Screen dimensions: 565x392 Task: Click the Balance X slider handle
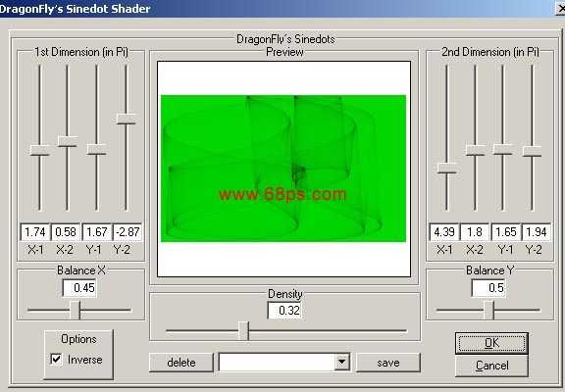point(75,310)
